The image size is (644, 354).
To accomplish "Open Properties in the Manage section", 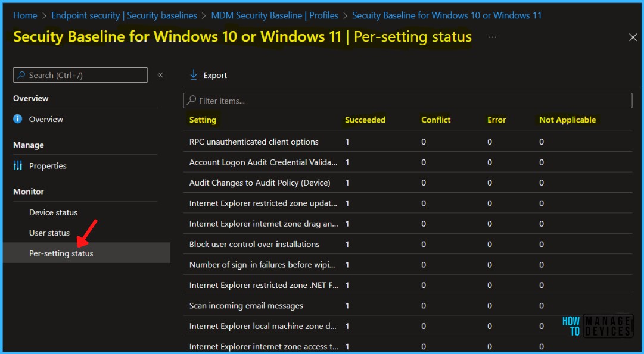I will pos(48,166).
